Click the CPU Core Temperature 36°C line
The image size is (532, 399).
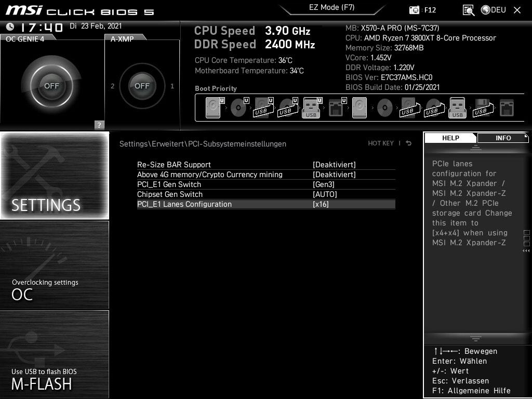pos(243,60)
